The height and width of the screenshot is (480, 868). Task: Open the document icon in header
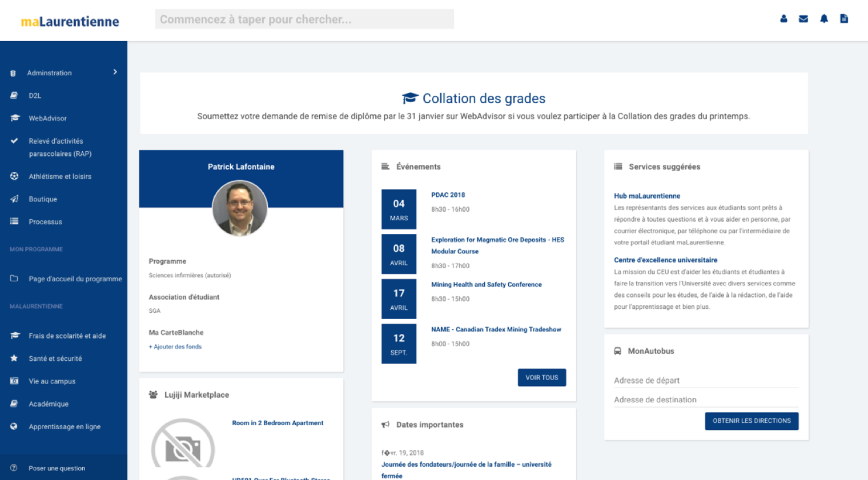pos(844,19)
